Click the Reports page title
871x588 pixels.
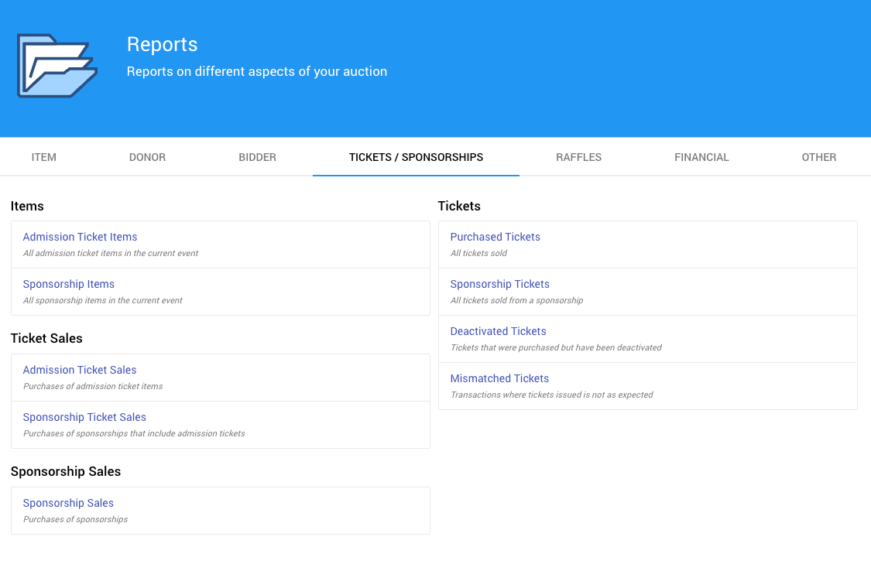pos(162,45)
